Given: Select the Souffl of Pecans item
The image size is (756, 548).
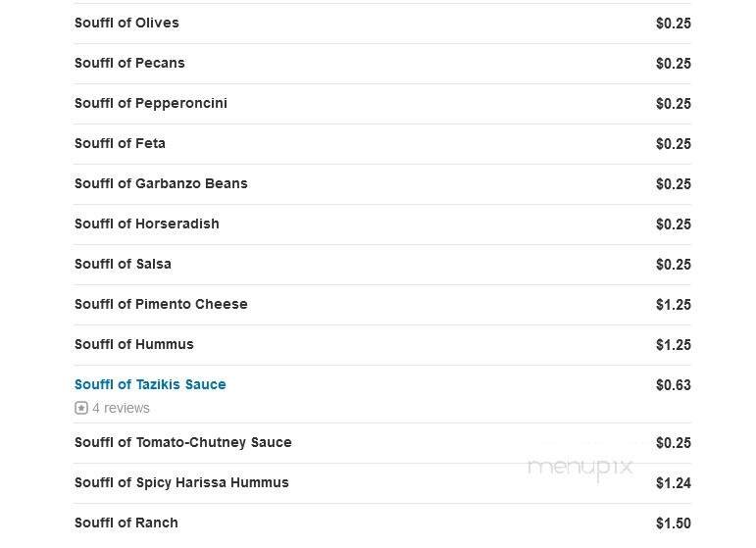Looking at the screenshot, I should click(129, 63).
